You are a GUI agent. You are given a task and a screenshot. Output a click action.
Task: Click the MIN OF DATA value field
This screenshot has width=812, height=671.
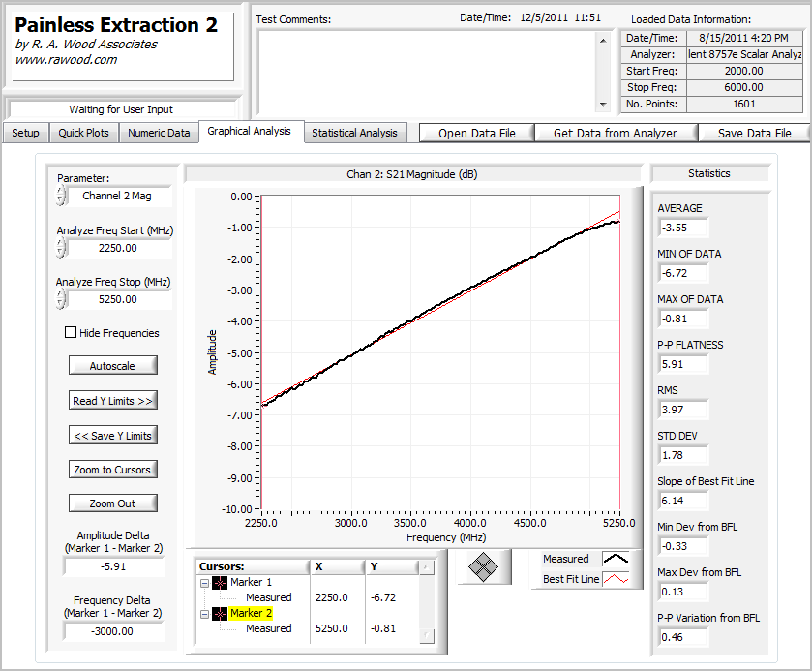tap(683, 273)
